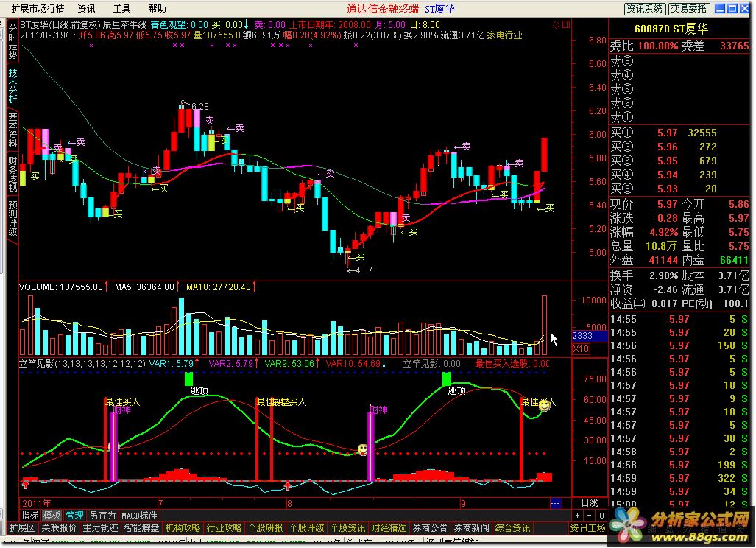Click the minus button beside 日线
Viewport: 756px width, 548px height.
pyautogui.click(x=589, y=516)
